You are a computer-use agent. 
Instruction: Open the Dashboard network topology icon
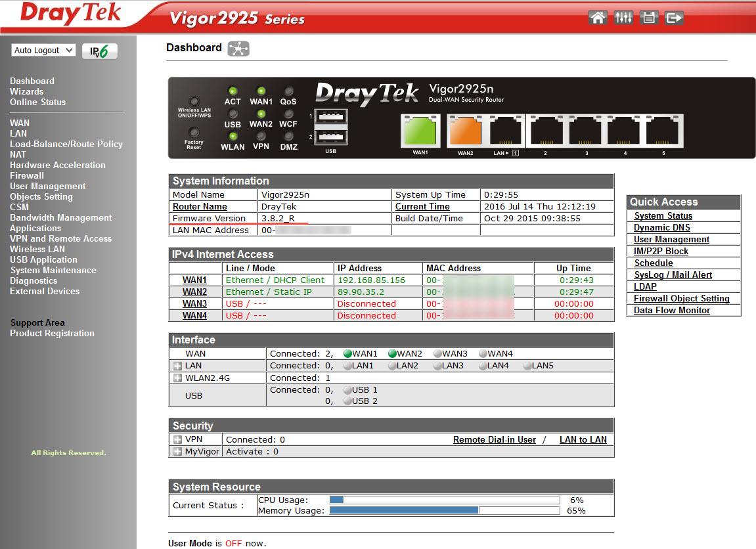pos(238,48)
